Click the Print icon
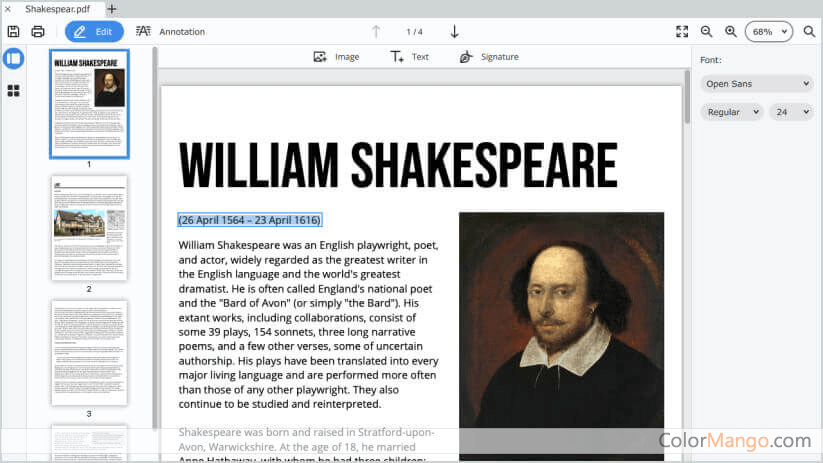The image size is (823, 463). (x=38, y=32)
